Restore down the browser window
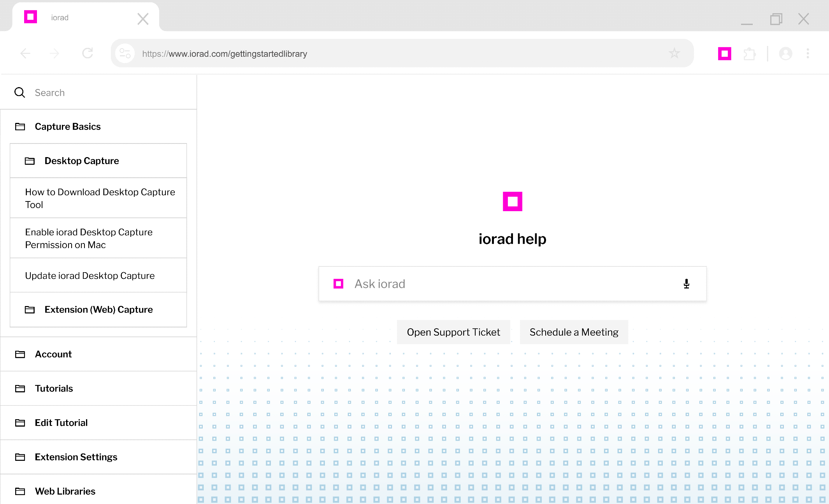This screenshot has height=504, width=829. [776, 19]
